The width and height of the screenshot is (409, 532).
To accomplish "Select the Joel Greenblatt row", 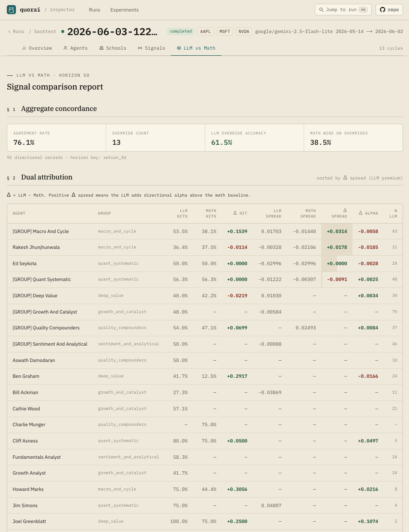I will coord(205,521).
